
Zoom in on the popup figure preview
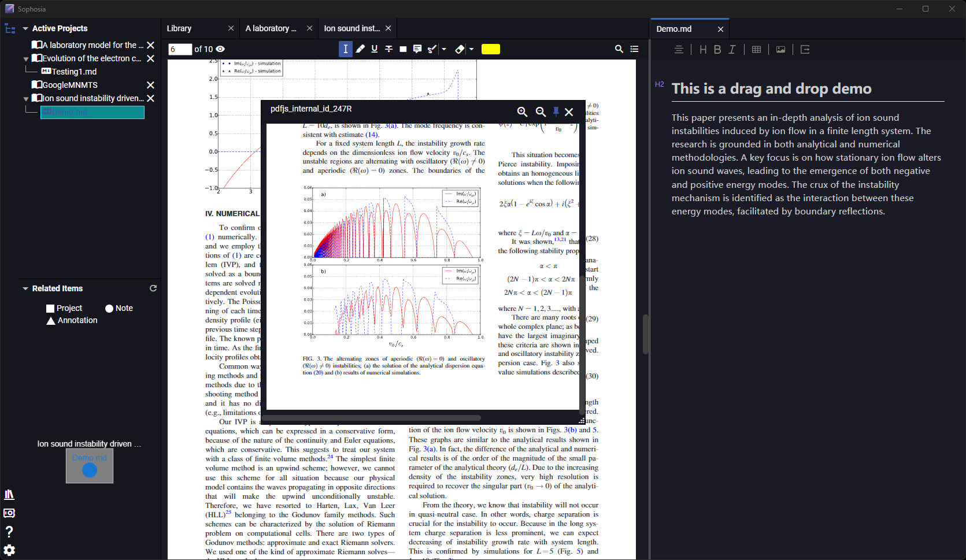(522, 112)
